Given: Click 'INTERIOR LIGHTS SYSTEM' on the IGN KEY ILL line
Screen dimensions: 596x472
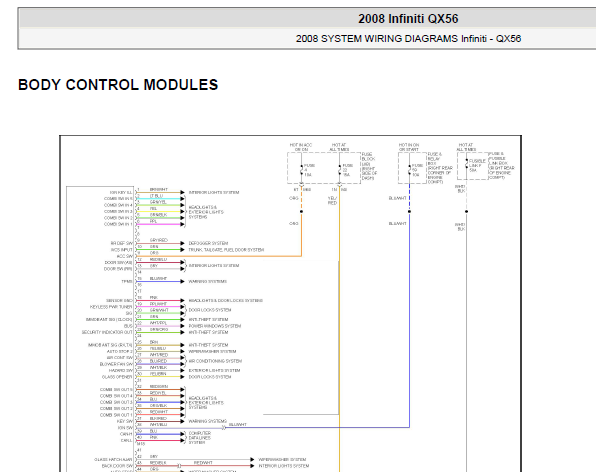Looking at the screenshot, I should [x=214, y=193].
